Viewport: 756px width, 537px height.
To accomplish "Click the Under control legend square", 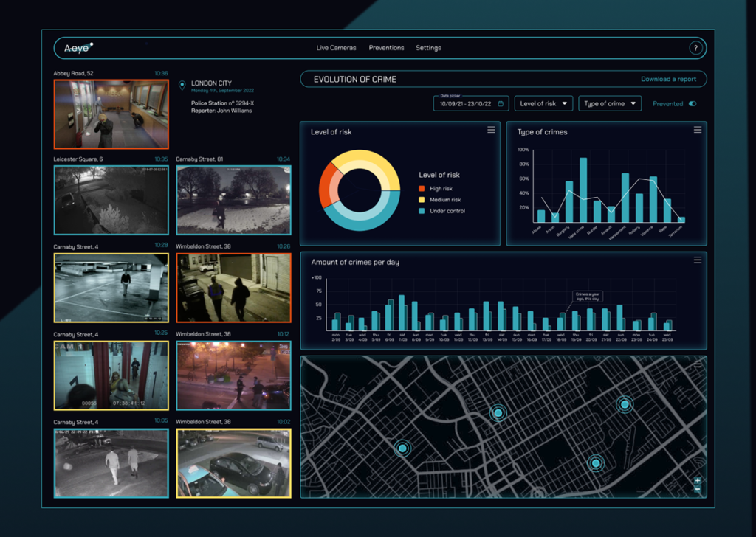I will tap(422, 211).
